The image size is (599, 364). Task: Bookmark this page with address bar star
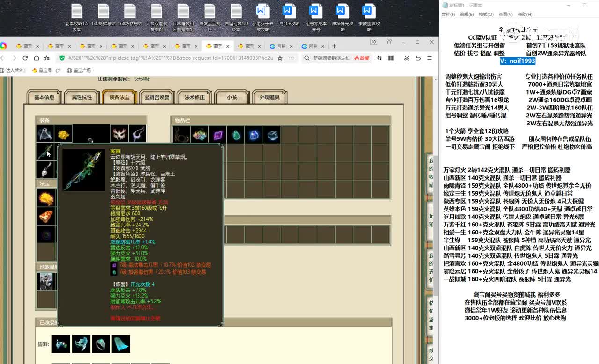point(280,58)
